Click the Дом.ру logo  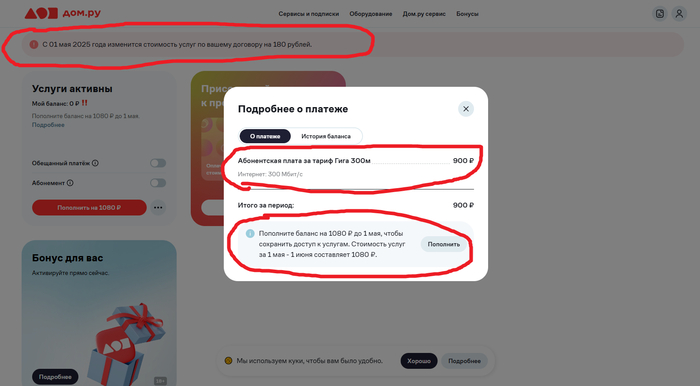[x=63, y=13]
